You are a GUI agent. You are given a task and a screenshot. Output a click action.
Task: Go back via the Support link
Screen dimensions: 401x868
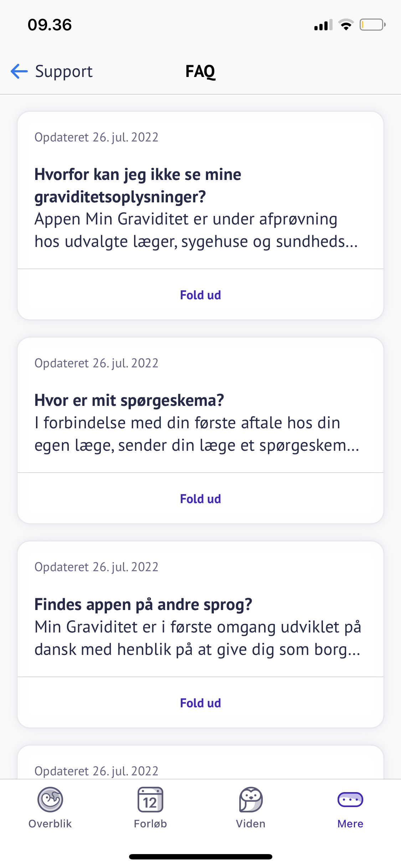click(64, 71)
